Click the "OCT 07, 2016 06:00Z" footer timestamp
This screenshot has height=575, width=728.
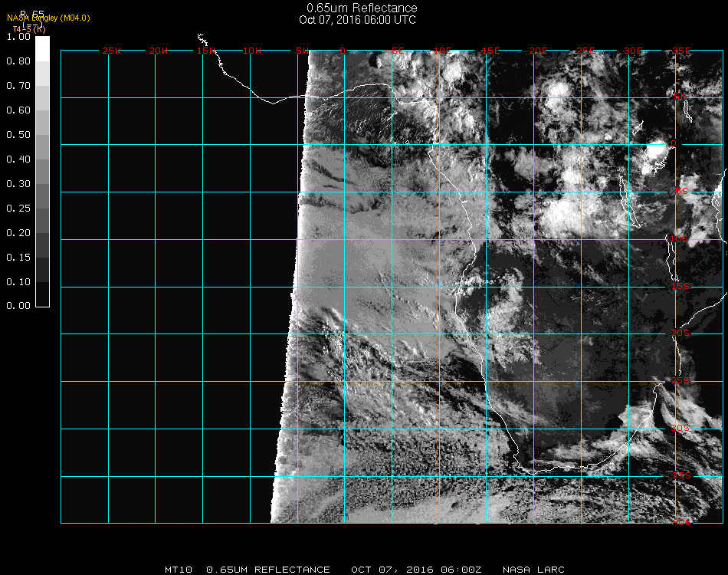[x=416, y=570]
